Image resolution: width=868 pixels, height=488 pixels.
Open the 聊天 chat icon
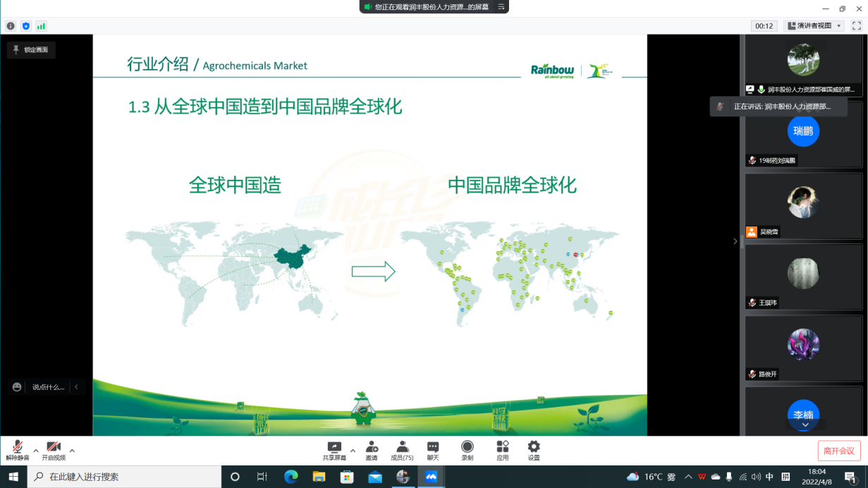(x=433, y=450)
